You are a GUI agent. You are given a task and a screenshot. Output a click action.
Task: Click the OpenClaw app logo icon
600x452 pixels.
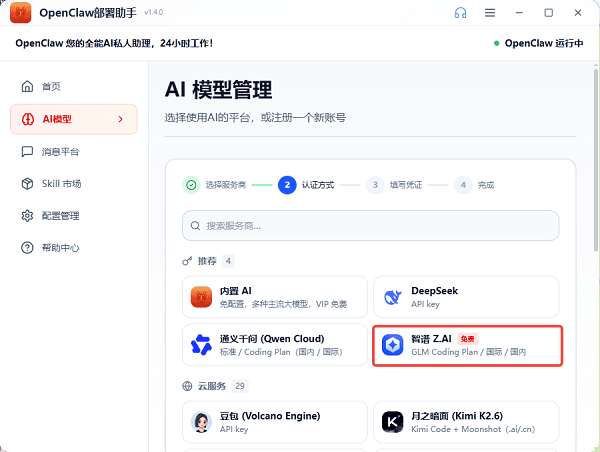20,13
